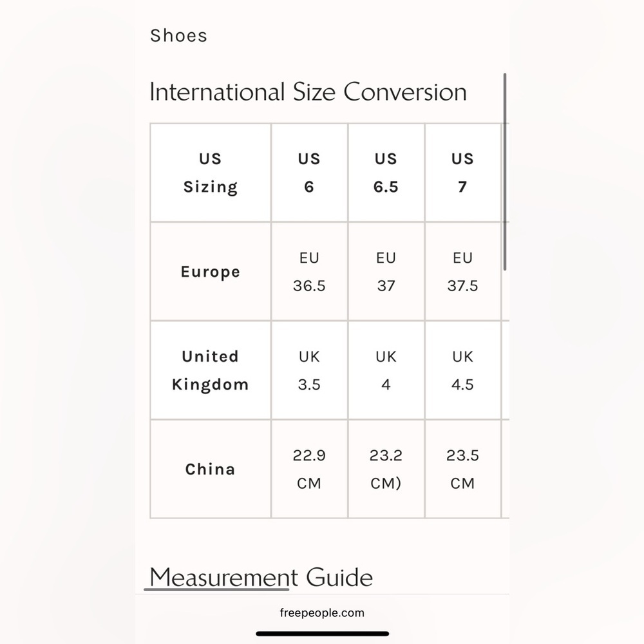Click the UK 4.5 cell

point(463,370)
